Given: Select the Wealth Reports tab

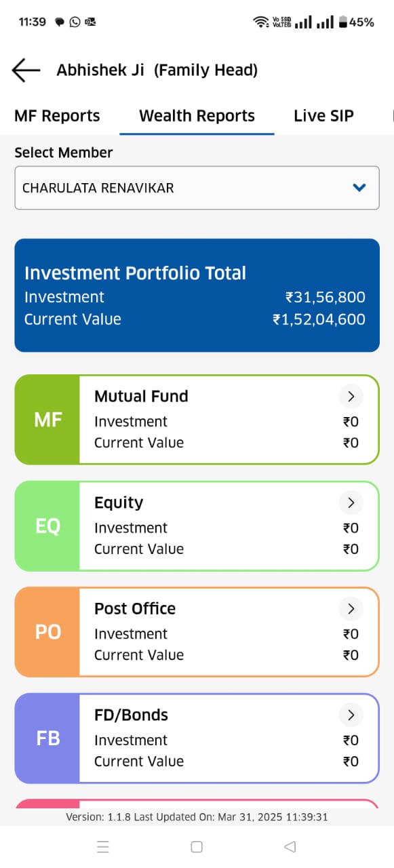Looking at the screenshot, I should pos(197,116).
